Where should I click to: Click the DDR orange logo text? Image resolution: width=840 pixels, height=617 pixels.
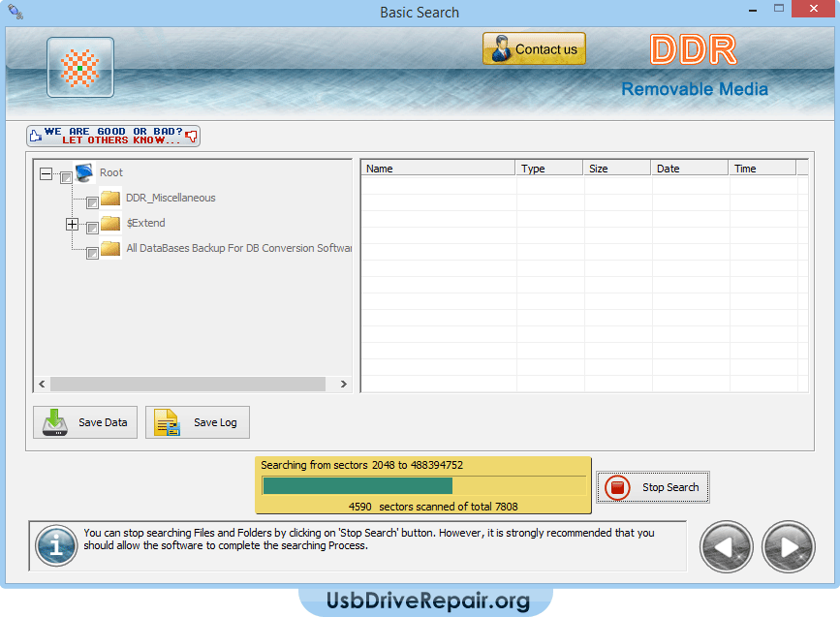693,49
